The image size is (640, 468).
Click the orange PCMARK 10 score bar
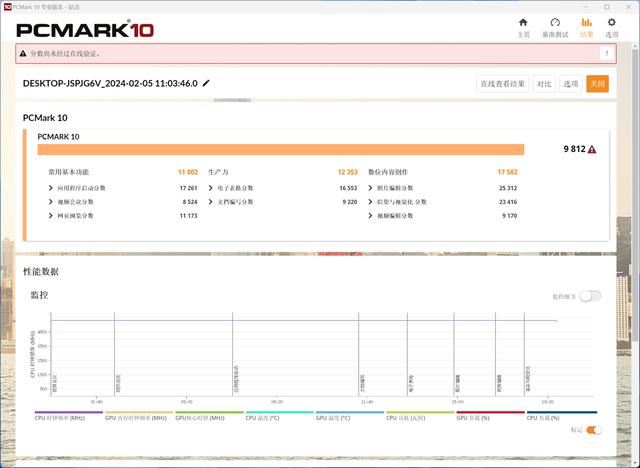coord(281,149)
